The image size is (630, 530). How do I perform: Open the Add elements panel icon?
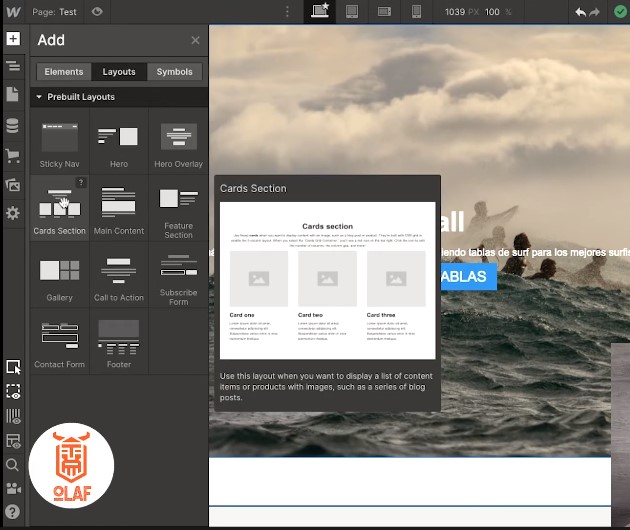13,39
